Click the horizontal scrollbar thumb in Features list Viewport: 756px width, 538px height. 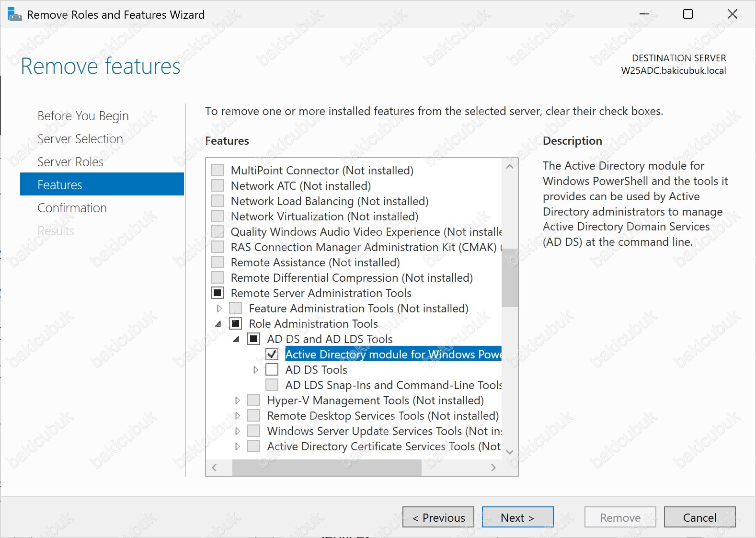pyautogui.click(x=327, y=468)
